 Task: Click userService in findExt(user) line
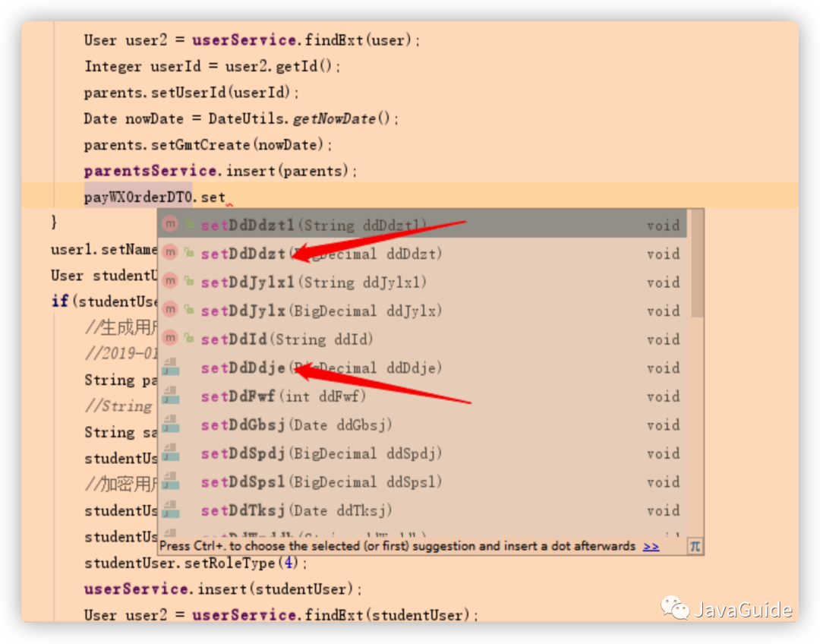click(244, 40)
